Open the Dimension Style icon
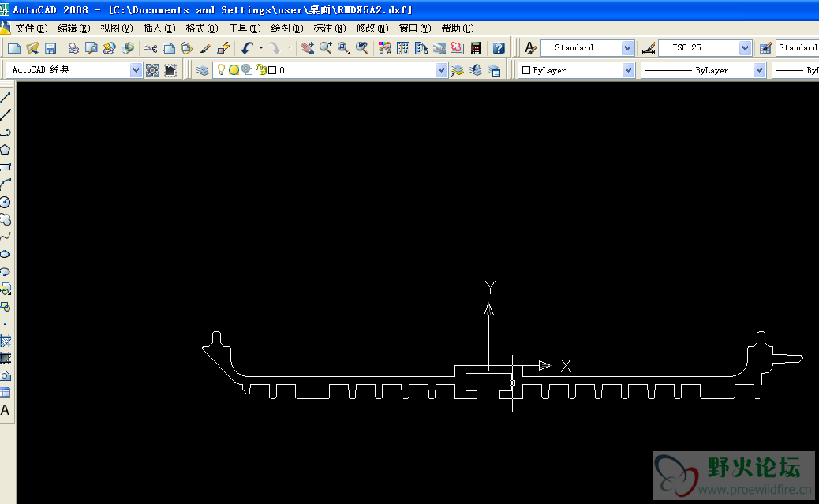Screen dimensions: 819x504 pos(649,49)
